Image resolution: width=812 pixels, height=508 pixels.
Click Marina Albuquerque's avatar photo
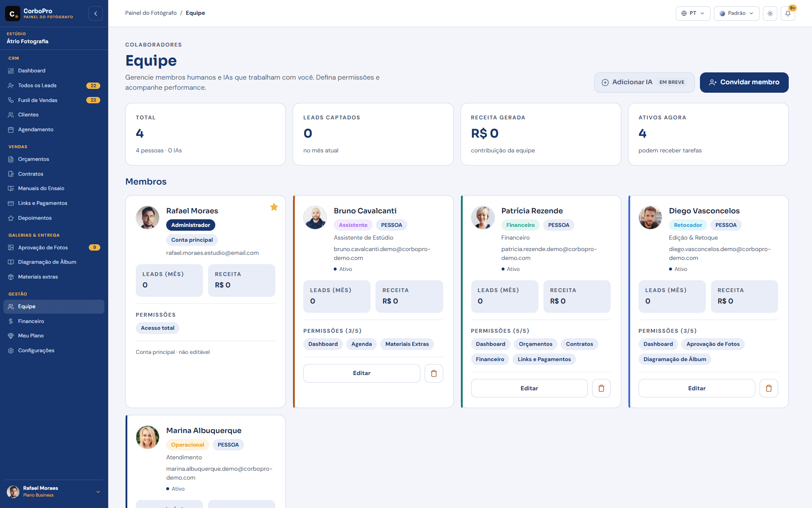point(148,437)
